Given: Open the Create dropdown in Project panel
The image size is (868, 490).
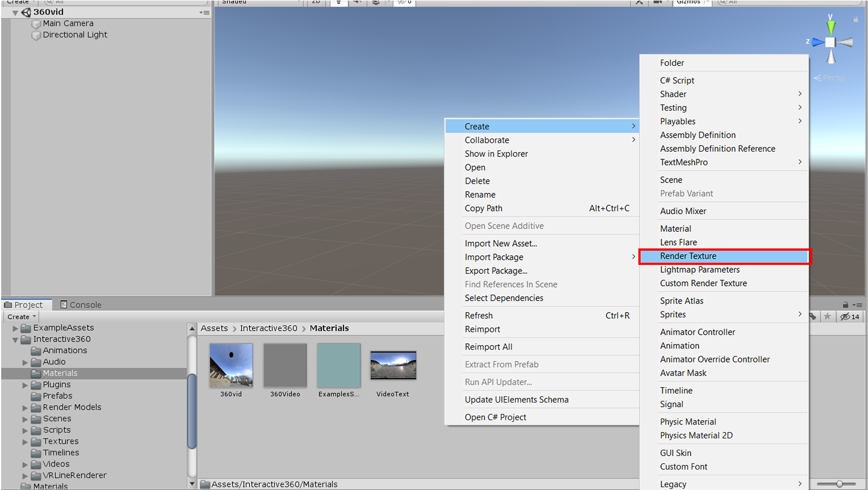Looking at the screenshot, I should click(22, 317).
